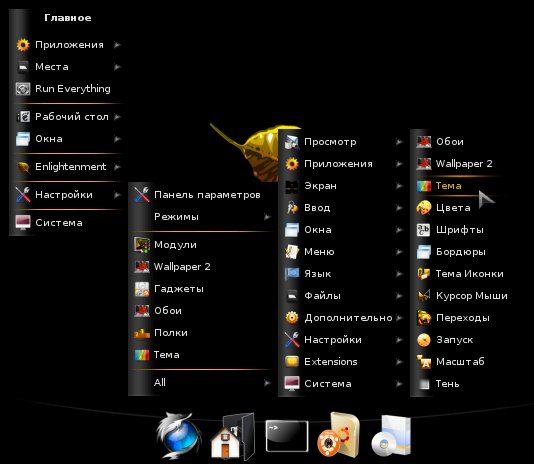Image resolution: width=534 pixels, height=464 pixels.
Task: Open the Firefox-like browser dock icon
Action: (179, 435)
